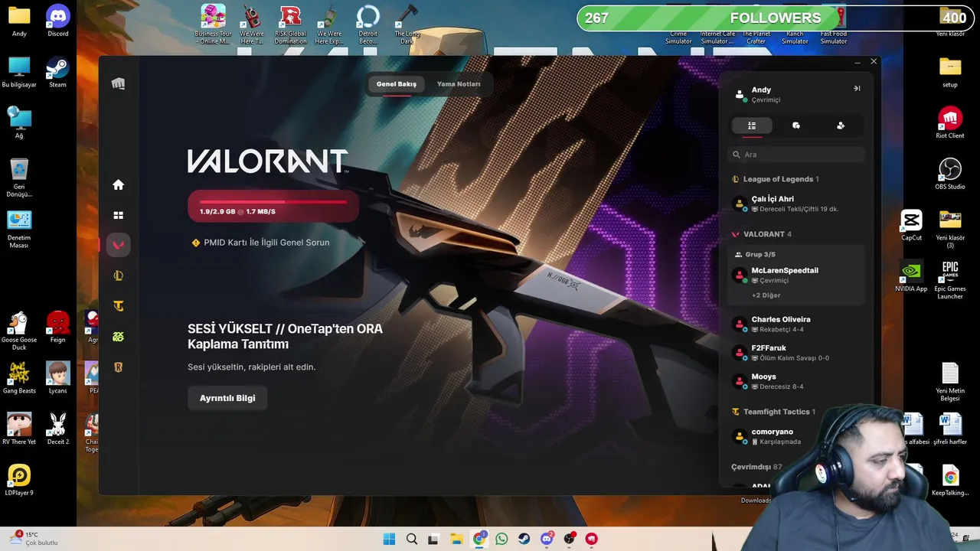Open Deceit 2 desktop shortcut
Viewport: 980px width, 551px height.
click(x=58, y=429)
